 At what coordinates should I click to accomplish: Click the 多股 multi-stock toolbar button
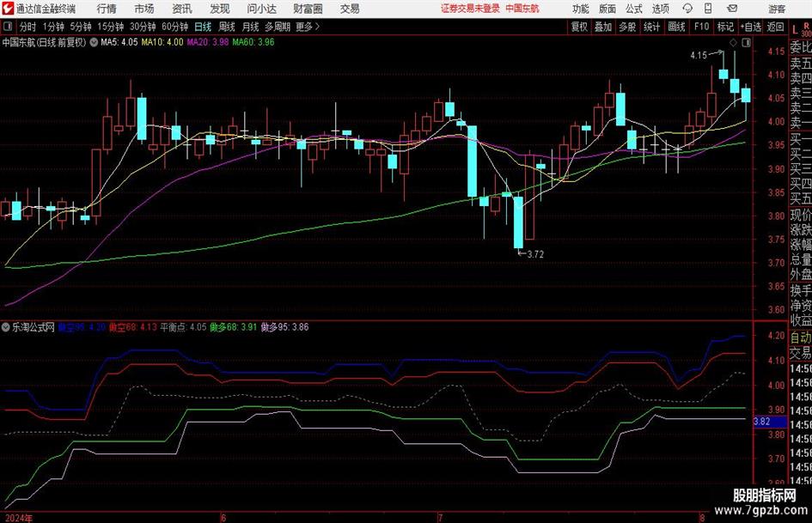pos(627,27)
